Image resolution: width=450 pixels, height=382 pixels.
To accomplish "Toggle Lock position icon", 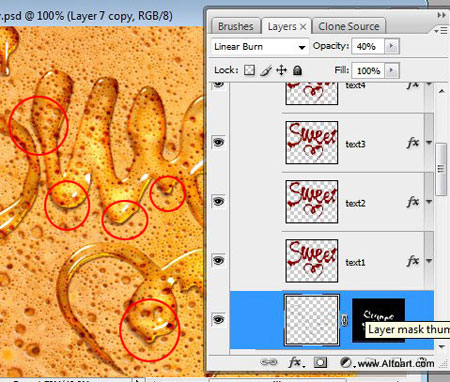I will point(282,70).
